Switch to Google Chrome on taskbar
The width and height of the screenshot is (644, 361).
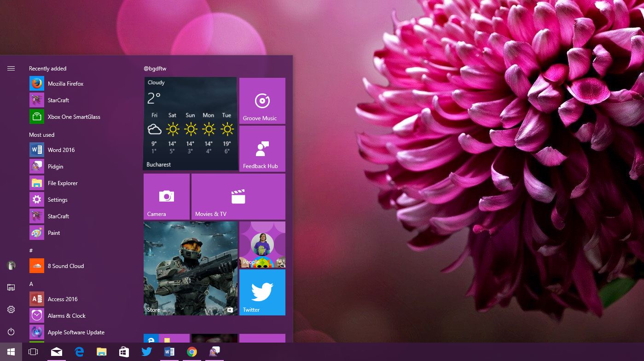192,352
